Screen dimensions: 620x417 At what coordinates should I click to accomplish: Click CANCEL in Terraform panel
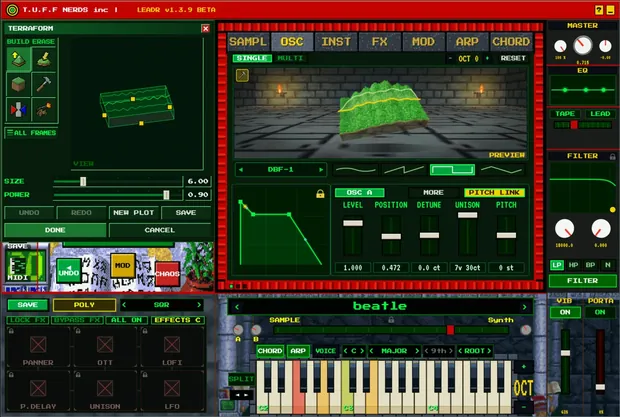(x=160, y=230)
